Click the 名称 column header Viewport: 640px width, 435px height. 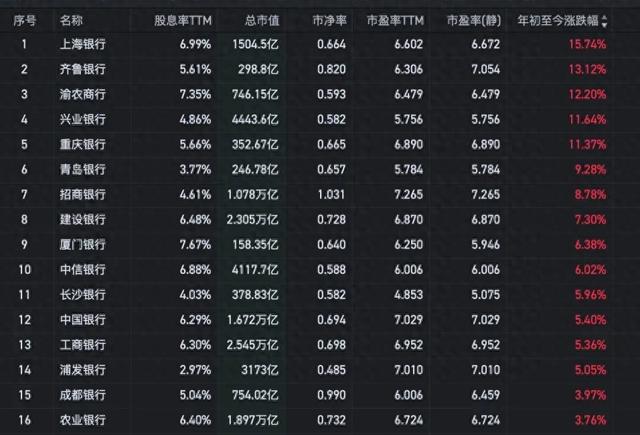coord(73,19)
